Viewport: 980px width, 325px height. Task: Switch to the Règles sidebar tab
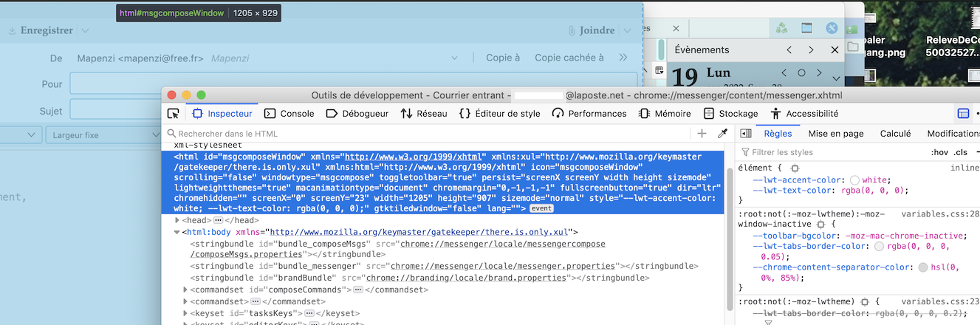coord(778,134)
